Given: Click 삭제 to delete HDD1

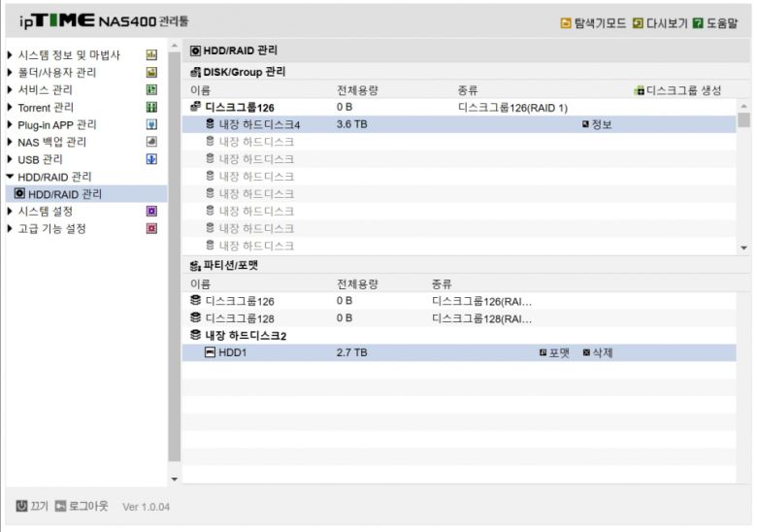Looking at the screenshot, I should [598, 353].
